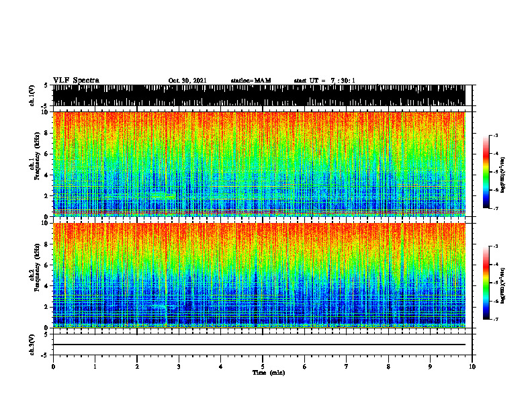Click the -3 value on ch.1 colorbar
The height and width of the screenshot is (411, 532).
(496, 136)
